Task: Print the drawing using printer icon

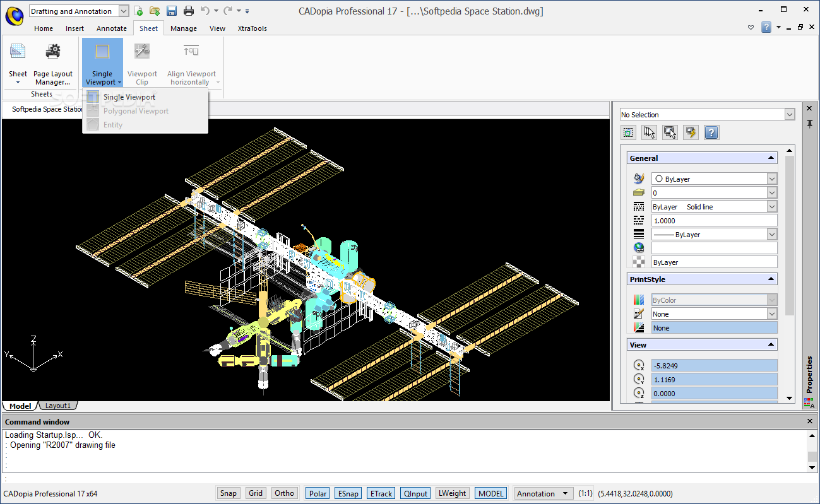Action: pyautogui.click(x=189, y=11)
